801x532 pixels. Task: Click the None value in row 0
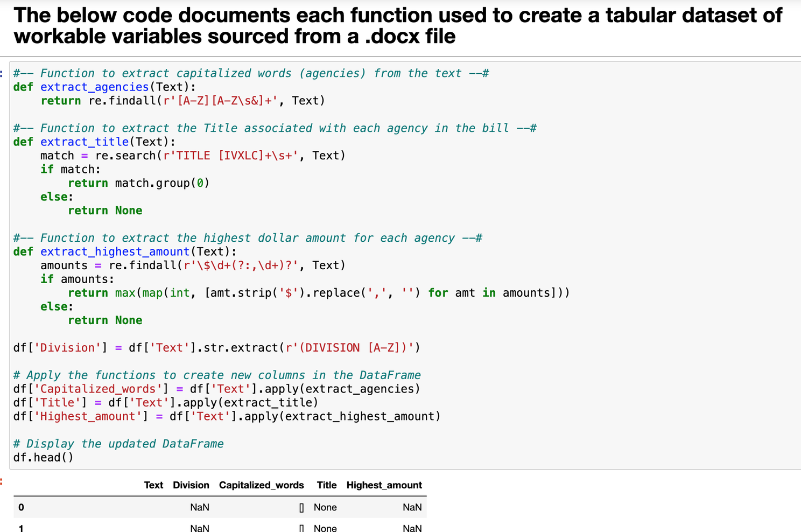tap(325, 507)
